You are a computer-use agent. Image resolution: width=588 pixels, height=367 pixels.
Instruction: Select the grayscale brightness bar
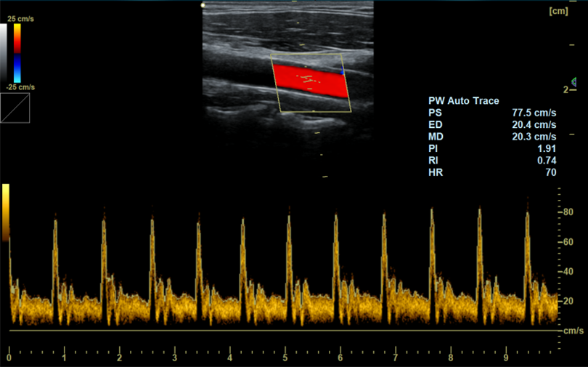pos(5,52)
